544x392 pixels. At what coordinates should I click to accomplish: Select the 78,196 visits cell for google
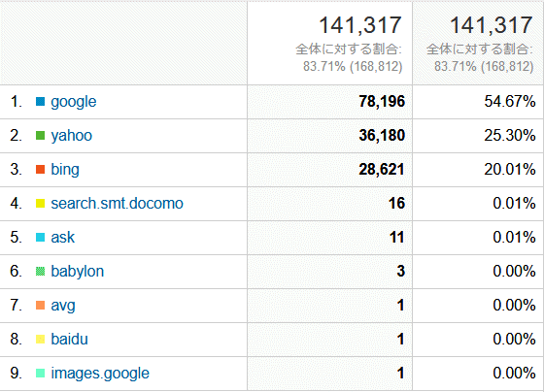point(329,102)
